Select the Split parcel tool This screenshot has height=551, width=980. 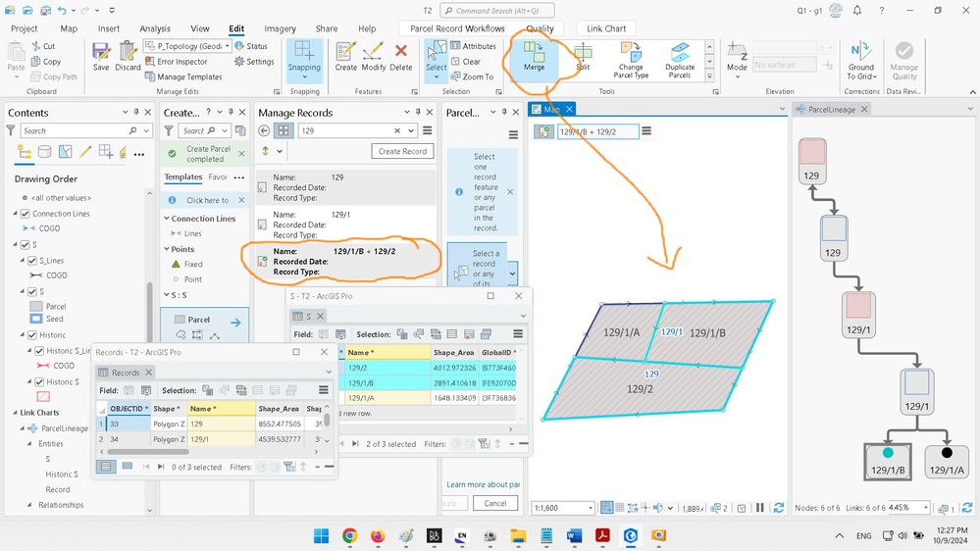coord(583,56)
